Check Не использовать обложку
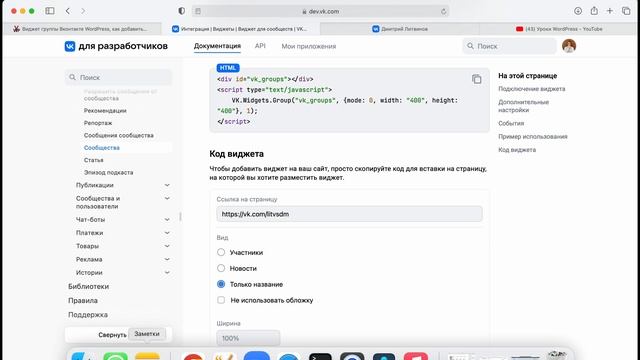Screen dimensions: 640x360 click(221, 300)
